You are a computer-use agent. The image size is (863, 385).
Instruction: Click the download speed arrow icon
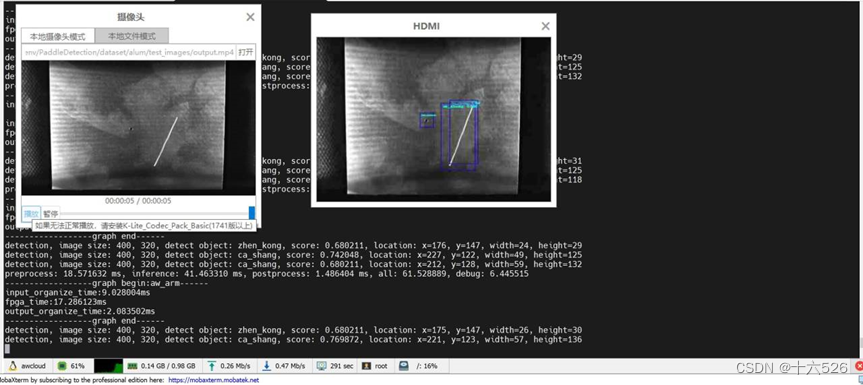tap(266, 366)
